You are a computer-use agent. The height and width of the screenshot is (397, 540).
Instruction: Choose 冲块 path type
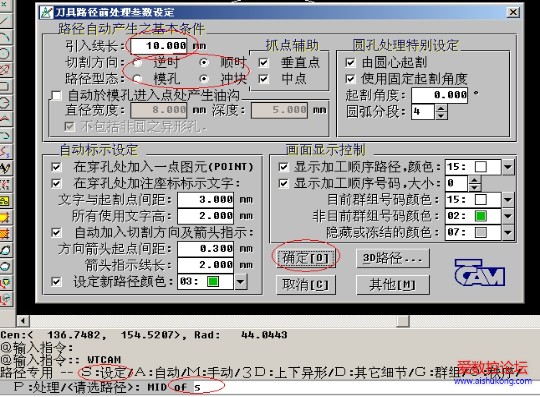point(204,79)
